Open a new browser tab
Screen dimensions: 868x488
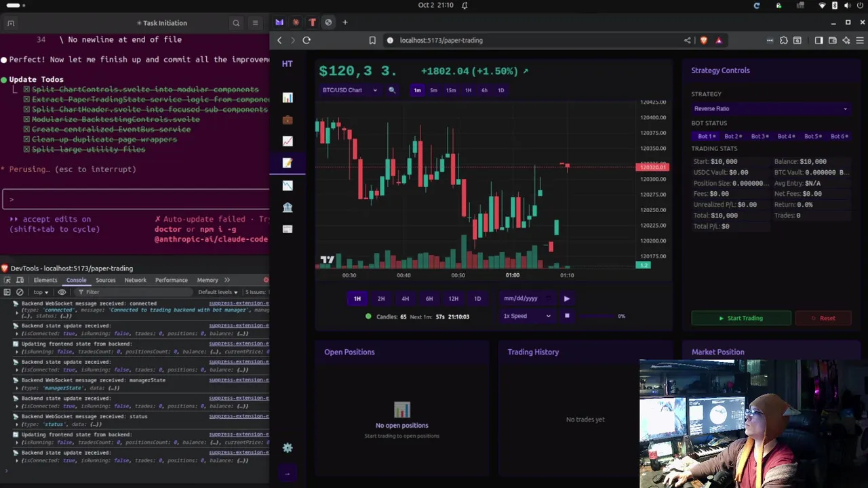pyautogui.click(x=344, y=22)
